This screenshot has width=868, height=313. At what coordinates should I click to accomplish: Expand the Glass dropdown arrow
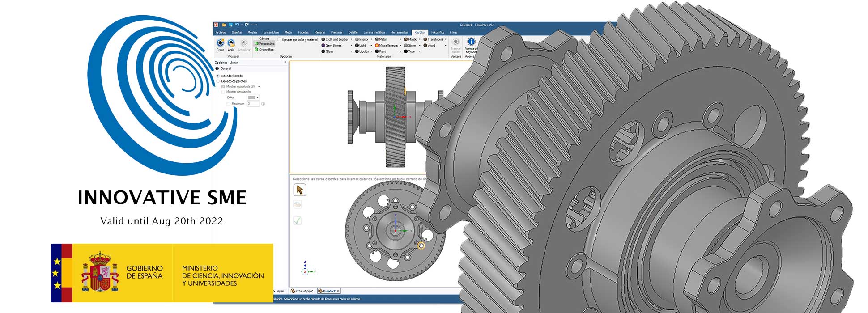[351, 51]
